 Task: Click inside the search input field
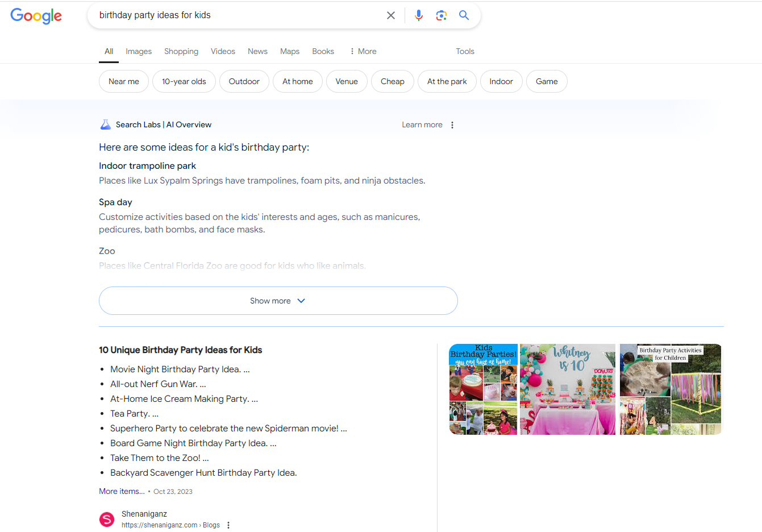239,15
